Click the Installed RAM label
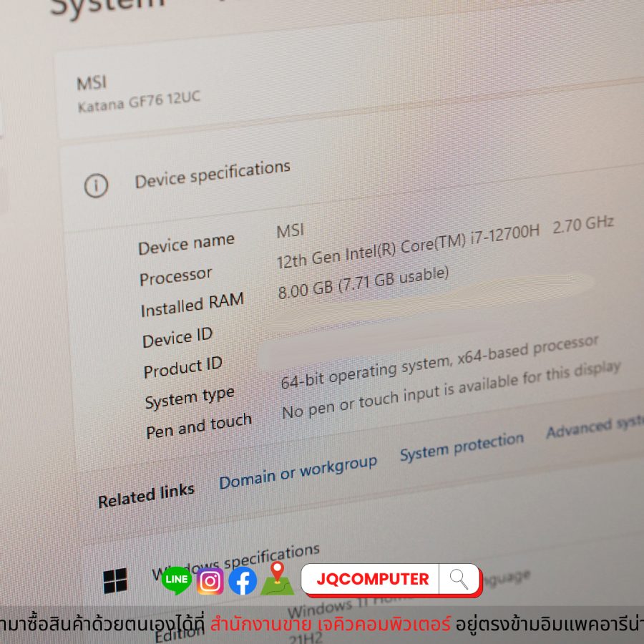 192,305
